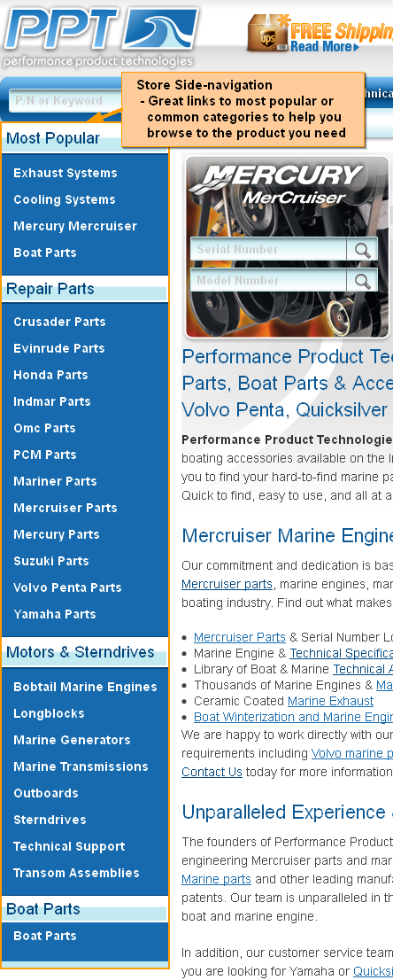
Task: Focus the P/N or Keyword search field
Action: point(65,101)
